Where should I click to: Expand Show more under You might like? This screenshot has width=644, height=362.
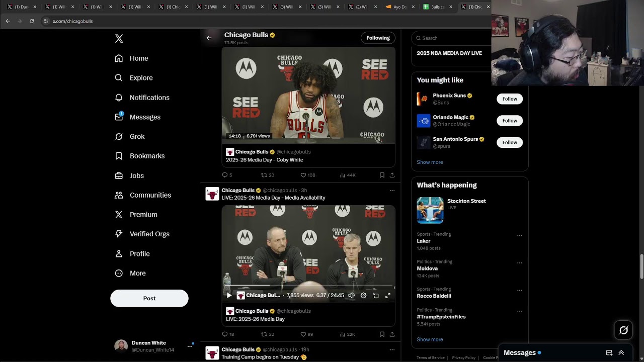tap(429, 162)
